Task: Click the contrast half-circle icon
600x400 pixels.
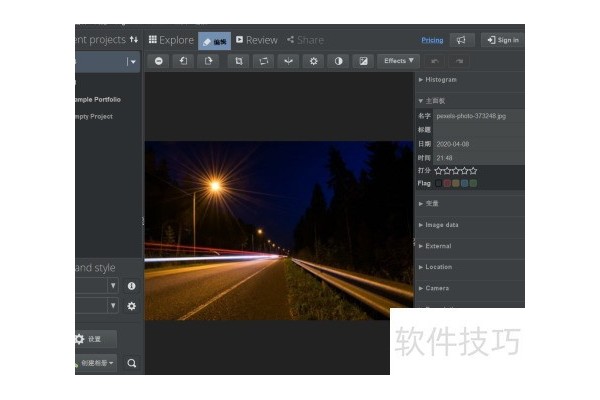Action: coord(339,61)
